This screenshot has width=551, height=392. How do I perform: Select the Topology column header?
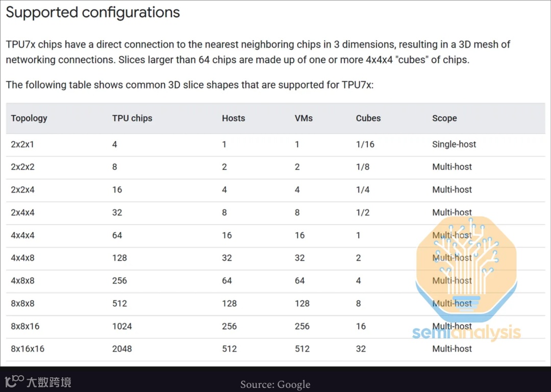pos(29,118)
